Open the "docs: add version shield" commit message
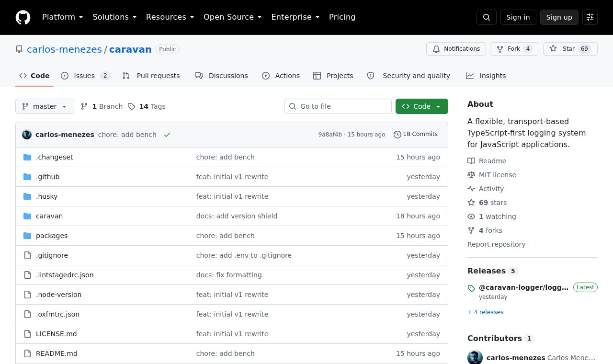The width and height of the screenshot is (613, 364). pyautogui.click(x=237, y=216)
